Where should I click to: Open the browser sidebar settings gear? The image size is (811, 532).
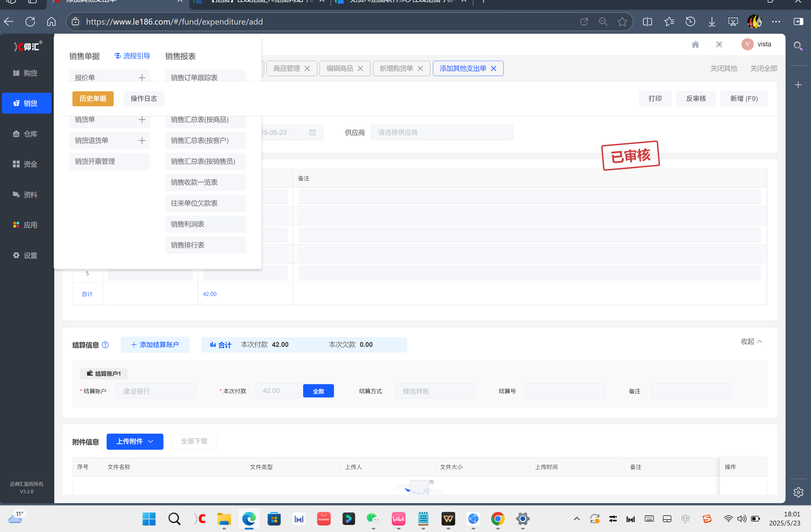point(798,492)
